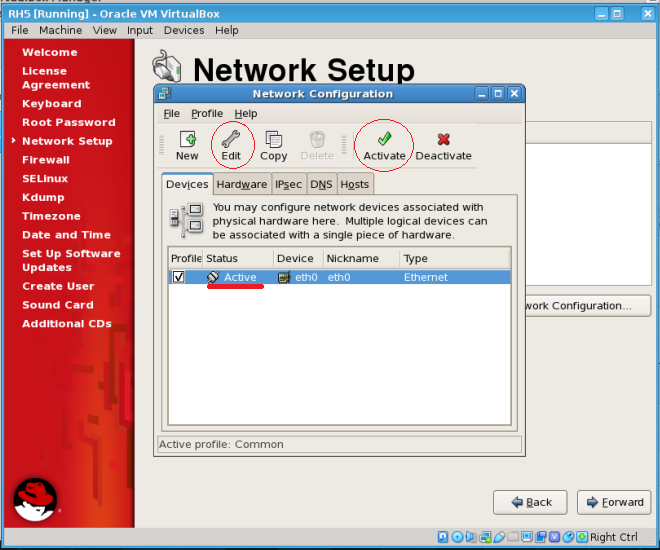Click the virtualization V status icon
The height and width of the screenshot is (550, 660).
click(x=554, y=537)
